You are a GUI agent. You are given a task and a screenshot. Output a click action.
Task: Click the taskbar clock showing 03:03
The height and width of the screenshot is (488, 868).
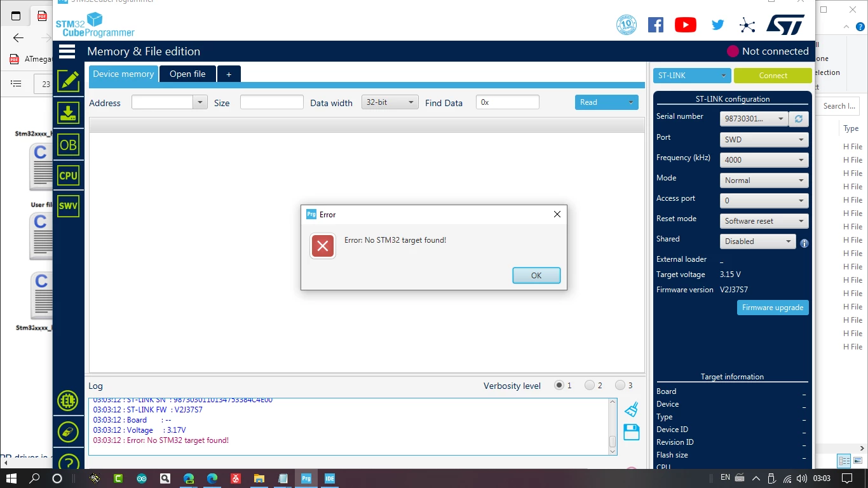tap(822, 478)
